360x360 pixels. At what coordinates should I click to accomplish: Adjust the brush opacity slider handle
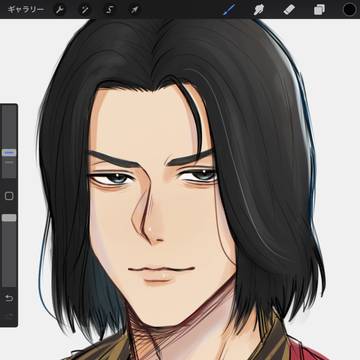coord(9,218)
